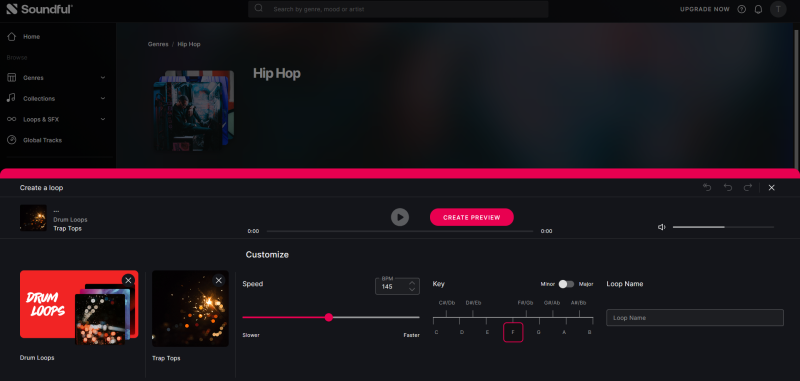800x381 pixels.
Task: Remove the Drum Loops selection
Action: (128, 280)
